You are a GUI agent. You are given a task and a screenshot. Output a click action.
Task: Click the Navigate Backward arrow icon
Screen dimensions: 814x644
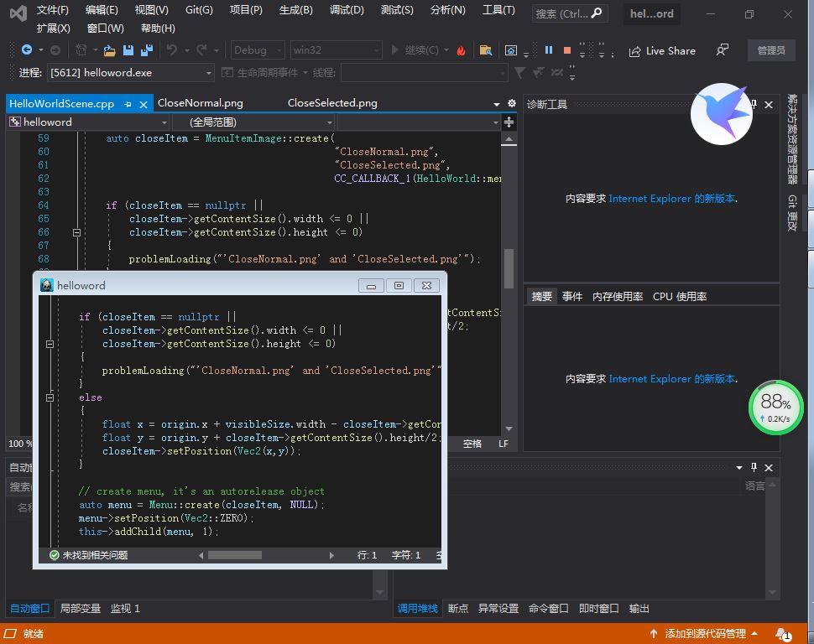point(27,50)
